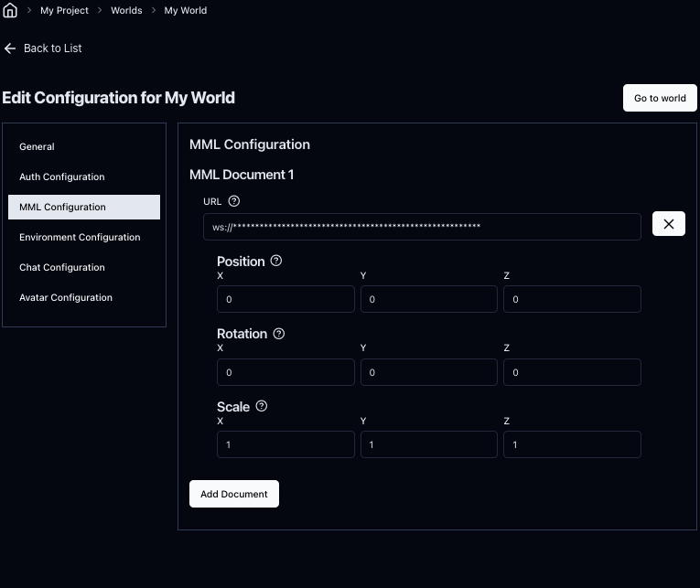
Task: Click the Rotation Y input field
Action: point(429,372)
